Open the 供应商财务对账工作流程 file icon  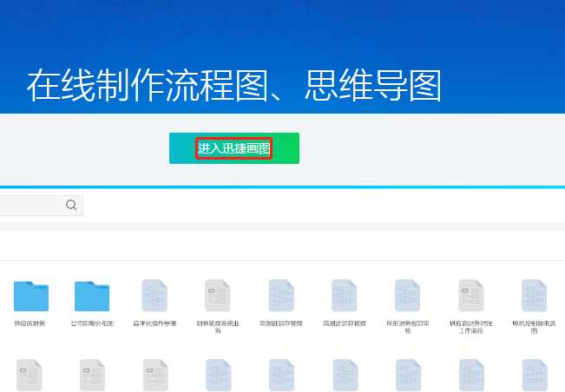(x=471, y=296)
